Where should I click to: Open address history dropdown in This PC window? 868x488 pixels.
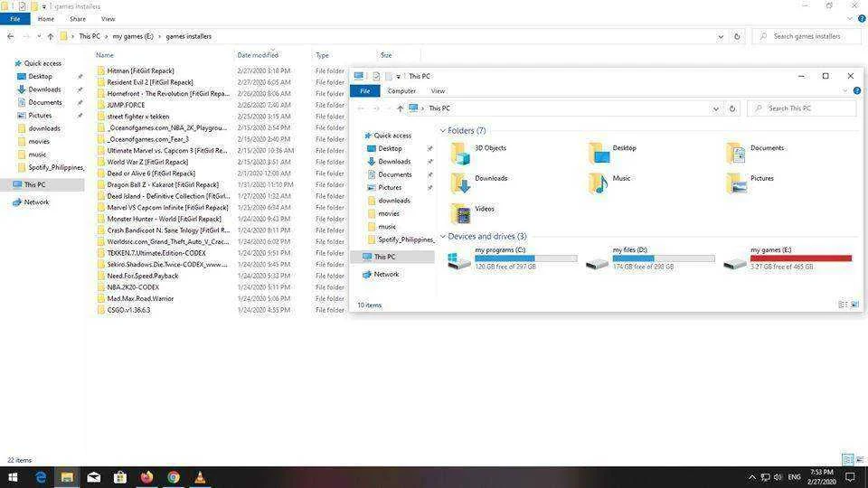point(716,108)
